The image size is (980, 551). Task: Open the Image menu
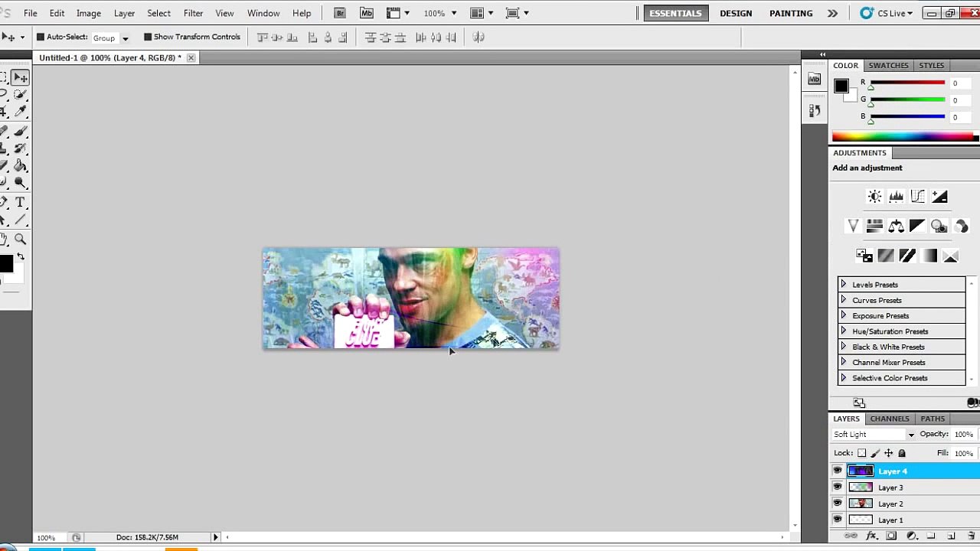point(89,13)
